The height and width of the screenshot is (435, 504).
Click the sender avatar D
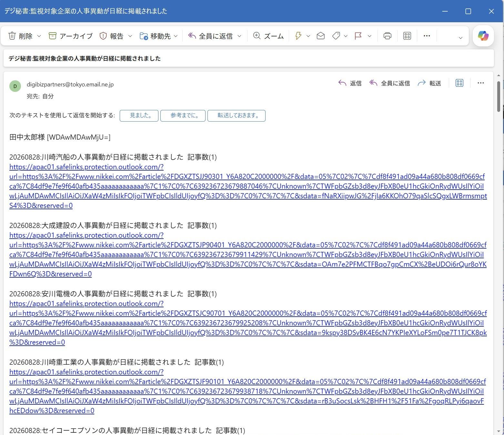[x=15, y=86]
